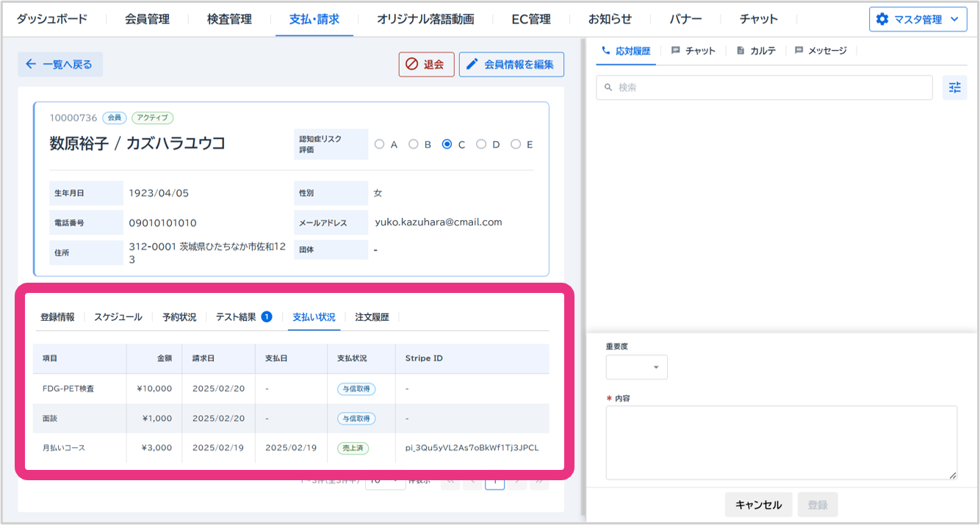Click the message icon next to メッセージ
Image resolution: width=980 pixels, height=525 pixels.
click(799, 51)
